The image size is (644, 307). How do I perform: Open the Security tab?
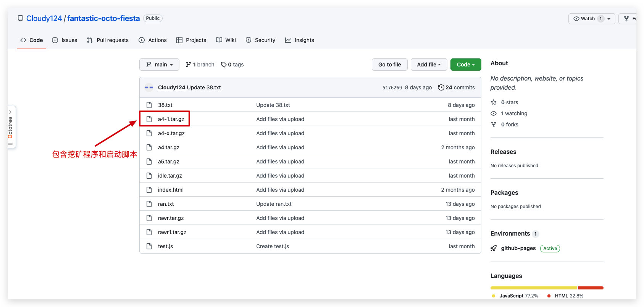click(260, 40)
